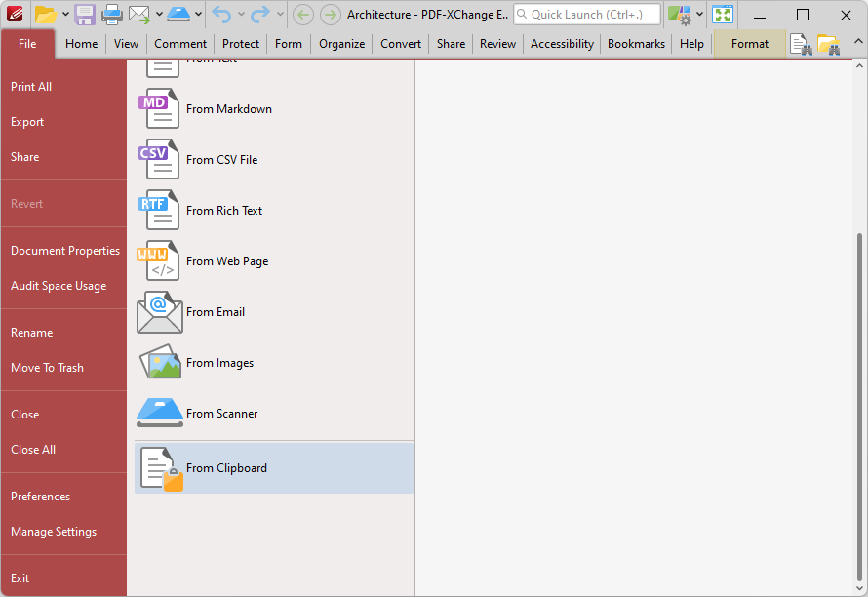Open the Comment ribbon tab
Screen dimensions: 868x597
pyautogui.click(x=180, y=44)
